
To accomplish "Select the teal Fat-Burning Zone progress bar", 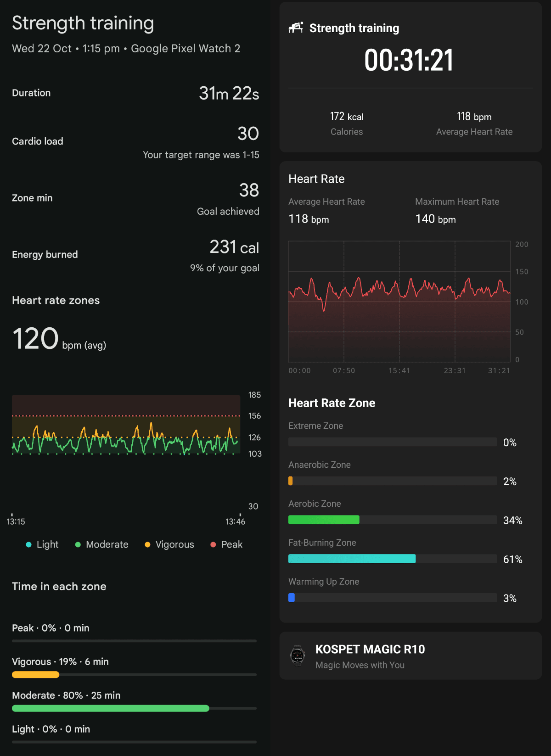I will pyautogui.click(x=352, y=559).
